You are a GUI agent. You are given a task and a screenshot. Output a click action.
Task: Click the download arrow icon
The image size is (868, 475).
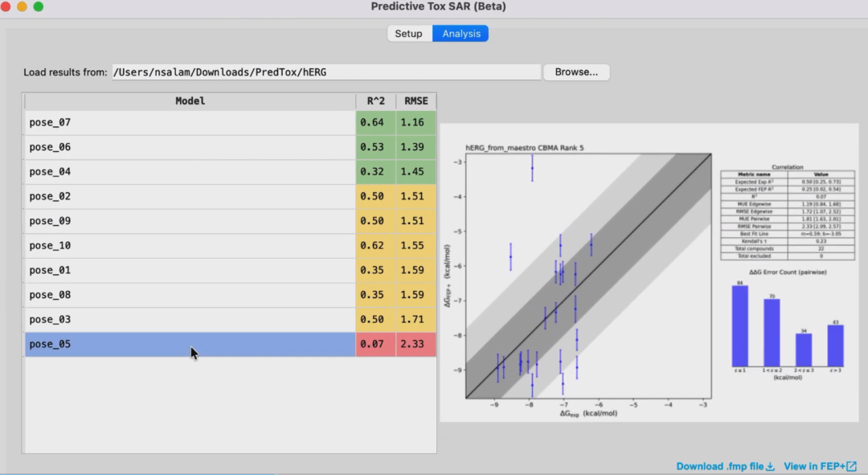click(770, 467)
